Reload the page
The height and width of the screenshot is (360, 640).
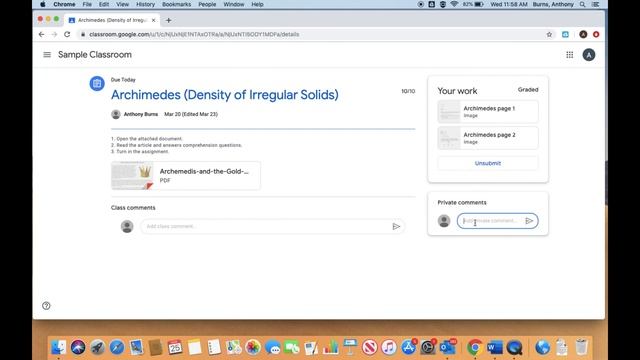click(67, 34)
